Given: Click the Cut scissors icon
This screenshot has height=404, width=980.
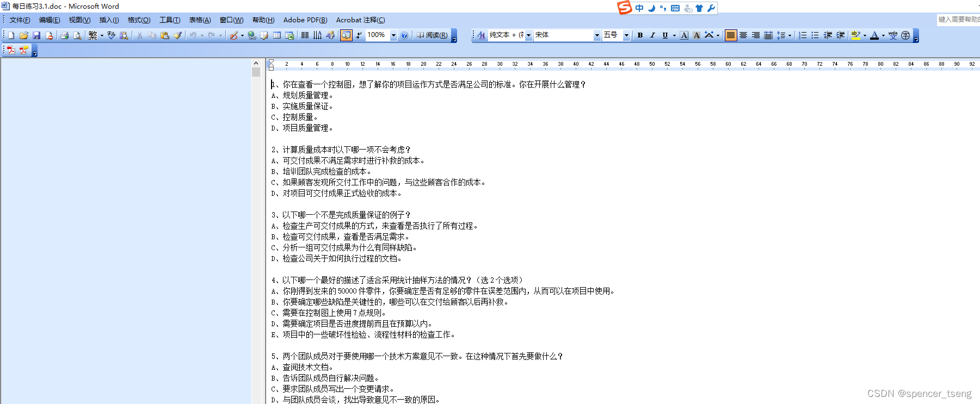Looking at the screenshot, I should tap(139, 35).
